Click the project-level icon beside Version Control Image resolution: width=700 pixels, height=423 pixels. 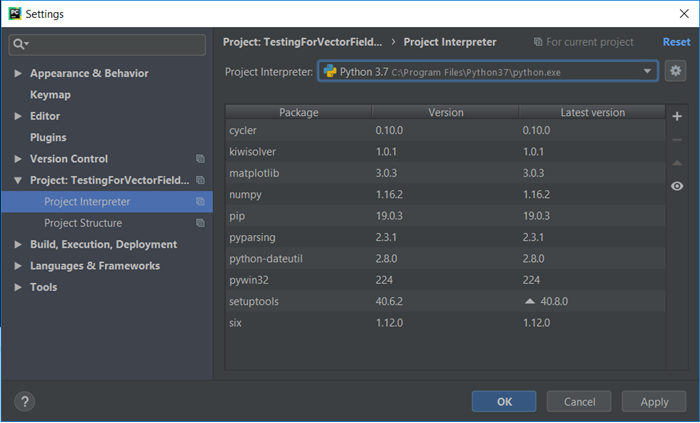[200, 159]
